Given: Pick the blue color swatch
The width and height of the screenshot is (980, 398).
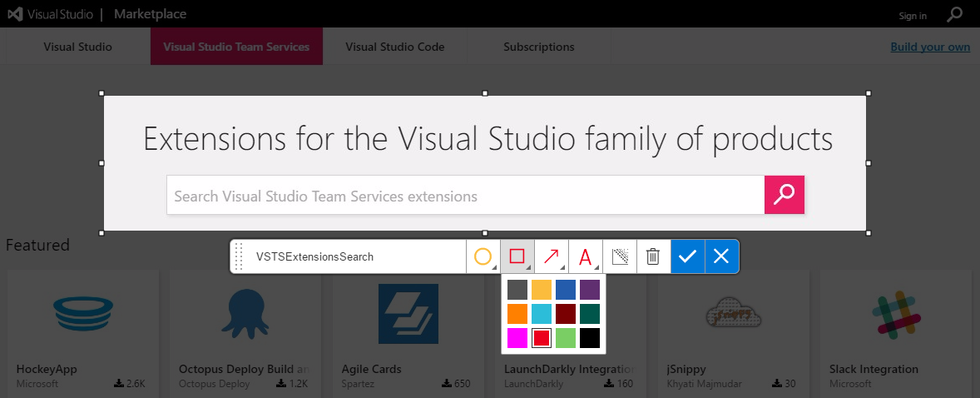Looking at the screenshot, I should 566,290.
